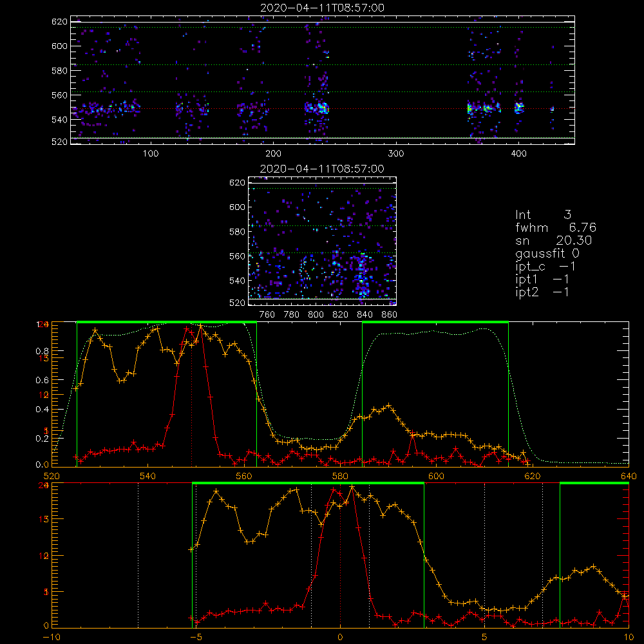Click the timestamp title above the wide top image

(x=323, y=8)
